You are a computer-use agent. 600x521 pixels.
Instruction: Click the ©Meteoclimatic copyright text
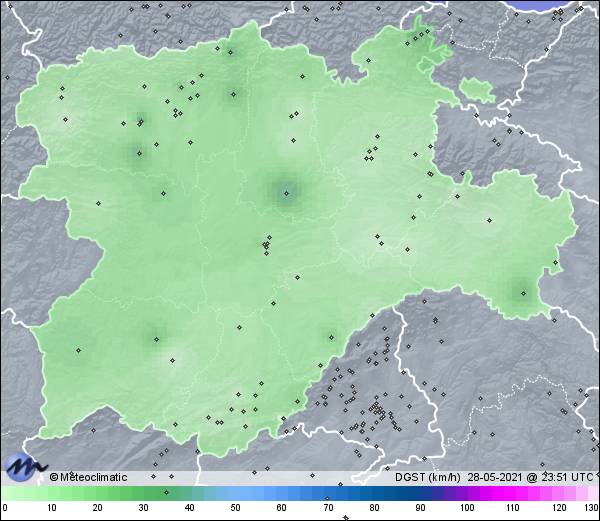coord(90,477)
